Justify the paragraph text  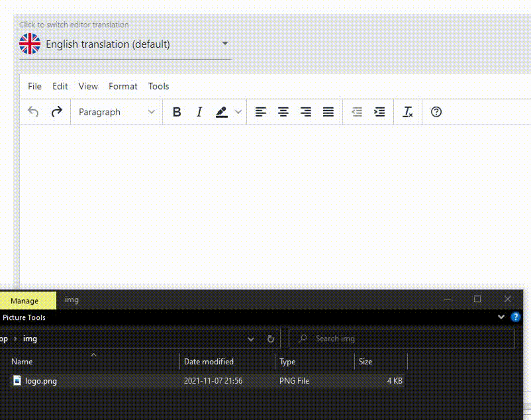(328, 111)
